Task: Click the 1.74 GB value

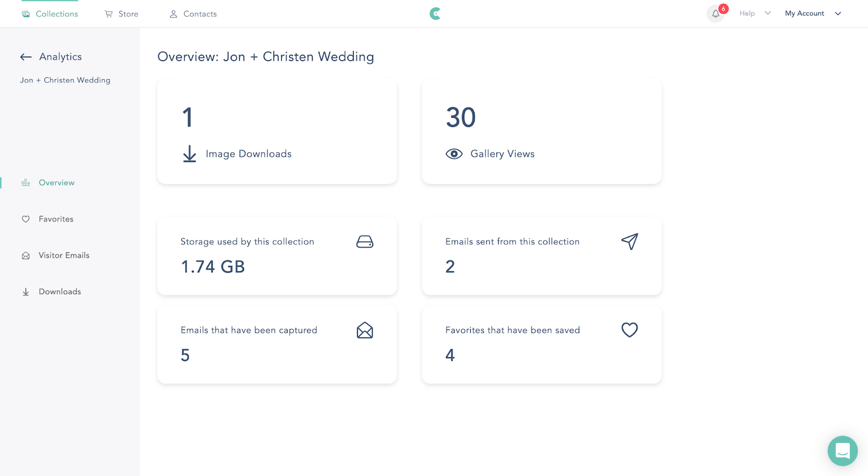Action: pyautogui.click(x=213, y=267)
